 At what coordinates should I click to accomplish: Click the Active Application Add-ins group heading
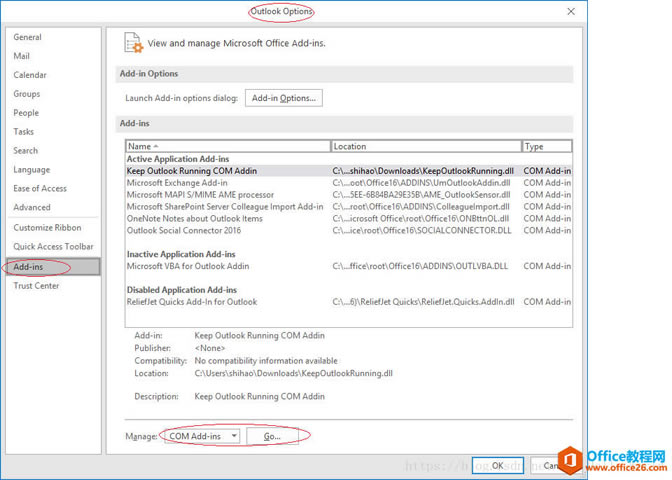pyautogui.click(x=178, y=159)
